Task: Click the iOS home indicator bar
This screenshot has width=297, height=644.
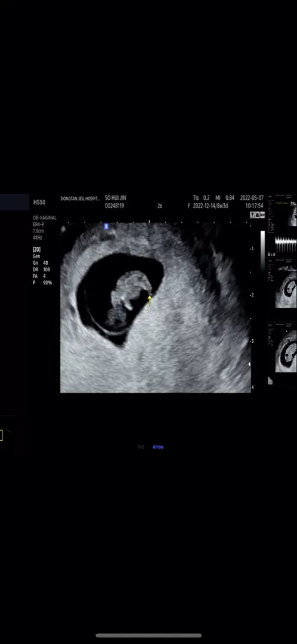Action: click(x=148, y=636)
